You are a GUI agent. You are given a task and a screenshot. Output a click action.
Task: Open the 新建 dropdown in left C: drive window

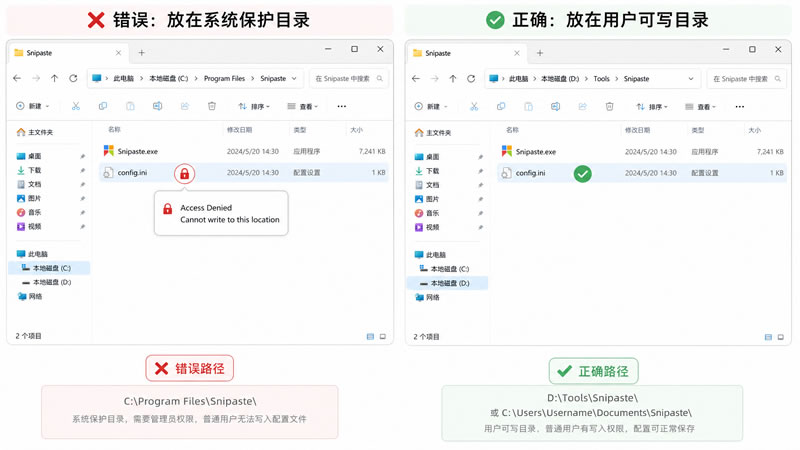(x=33, y=106)
